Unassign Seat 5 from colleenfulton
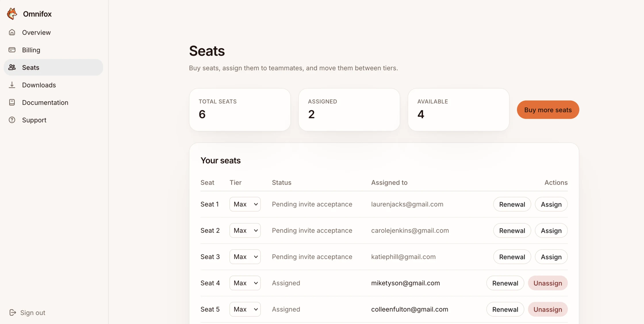This screenshot has height=324, width=644. coord(548,309)
